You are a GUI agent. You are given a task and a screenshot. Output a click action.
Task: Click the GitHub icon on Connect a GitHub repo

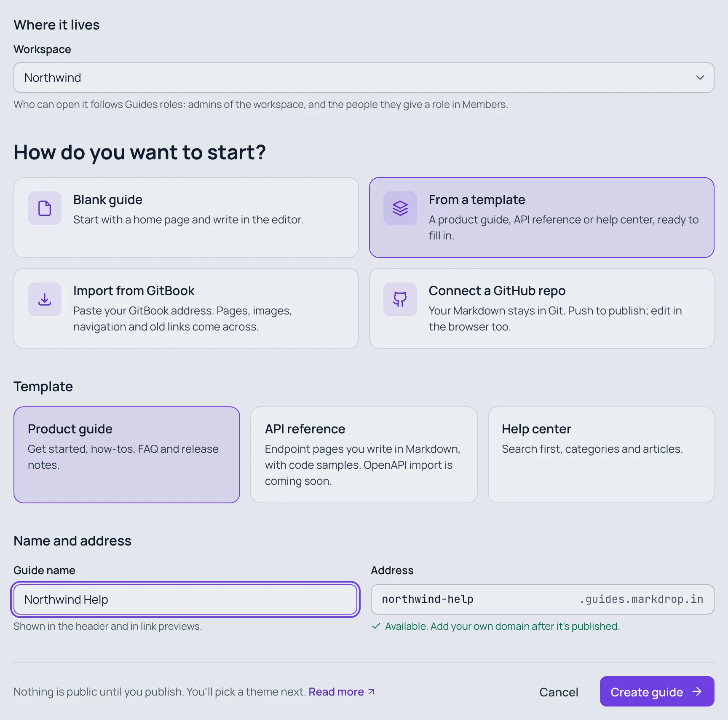tap(400, 299)
